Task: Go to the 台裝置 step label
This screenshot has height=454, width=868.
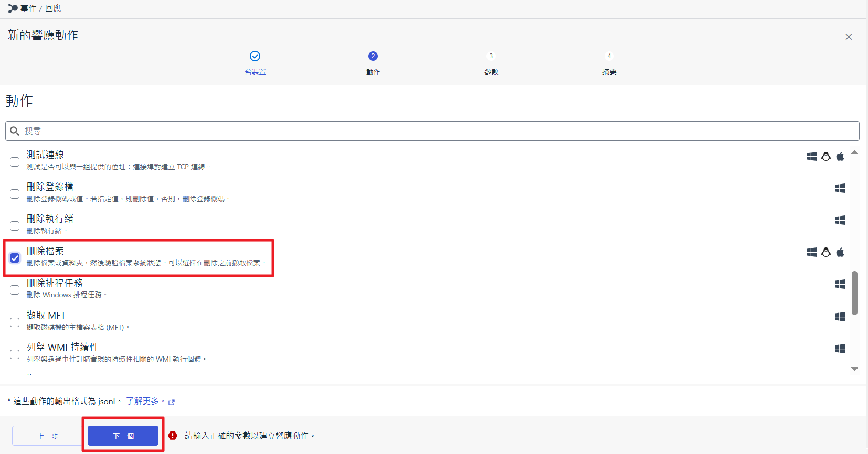Action: tap(255, 72)
